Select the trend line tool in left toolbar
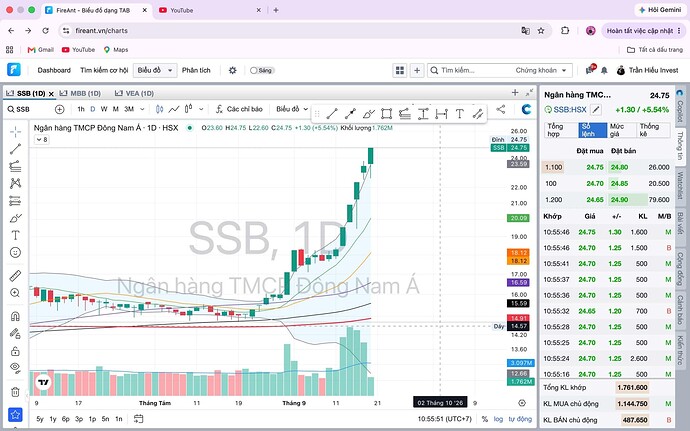690x431 pixels. point(15,149)
